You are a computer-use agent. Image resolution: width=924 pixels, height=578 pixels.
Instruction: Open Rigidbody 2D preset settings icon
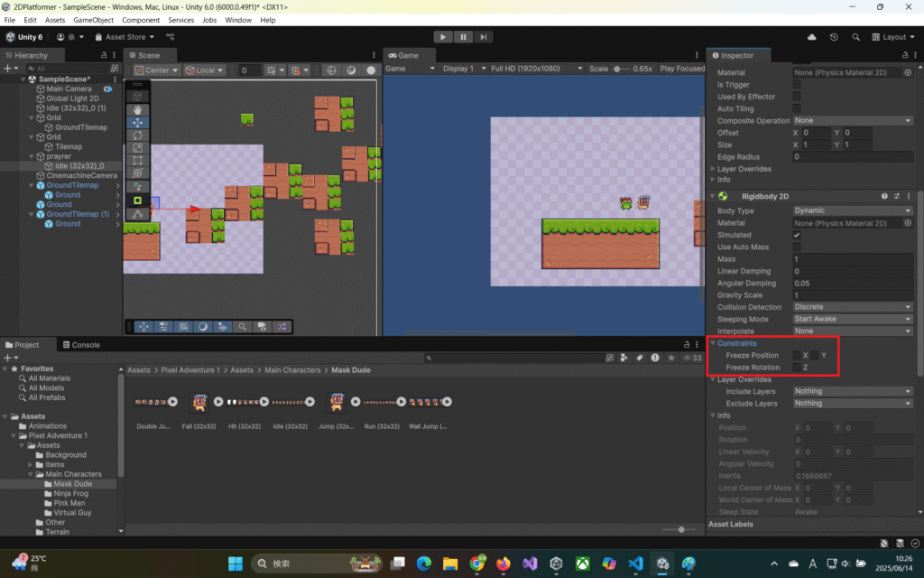tap(896, 196)
